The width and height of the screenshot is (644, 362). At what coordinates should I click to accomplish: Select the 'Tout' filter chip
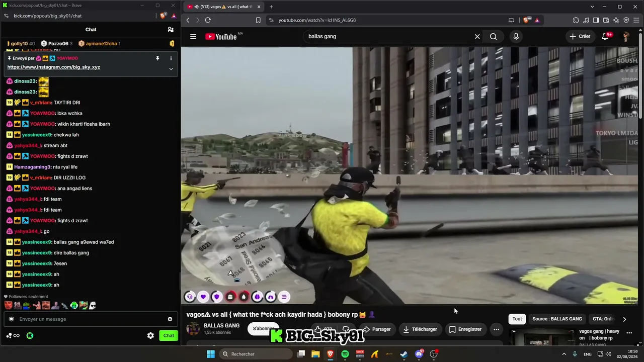tap(517, 319)
